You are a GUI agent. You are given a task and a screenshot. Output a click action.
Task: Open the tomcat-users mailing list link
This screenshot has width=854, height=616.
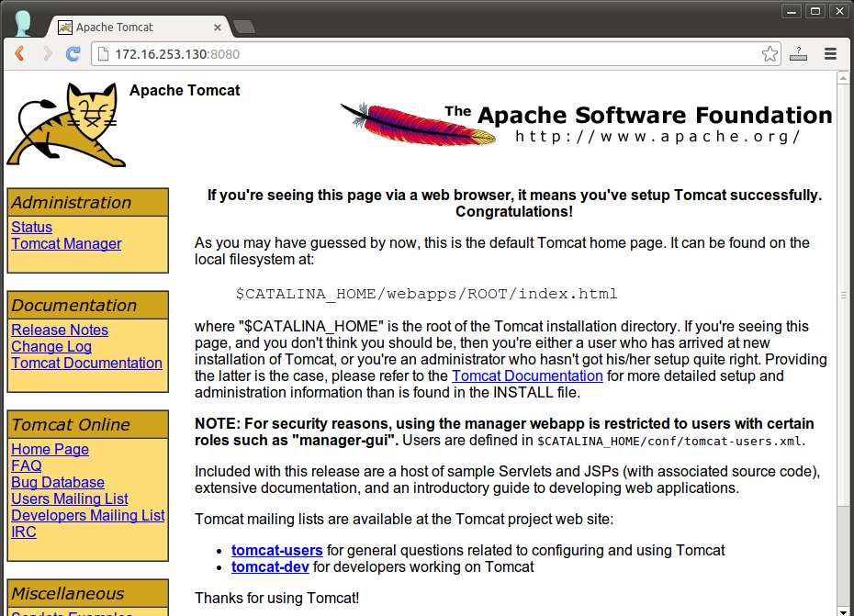point(276,550)
